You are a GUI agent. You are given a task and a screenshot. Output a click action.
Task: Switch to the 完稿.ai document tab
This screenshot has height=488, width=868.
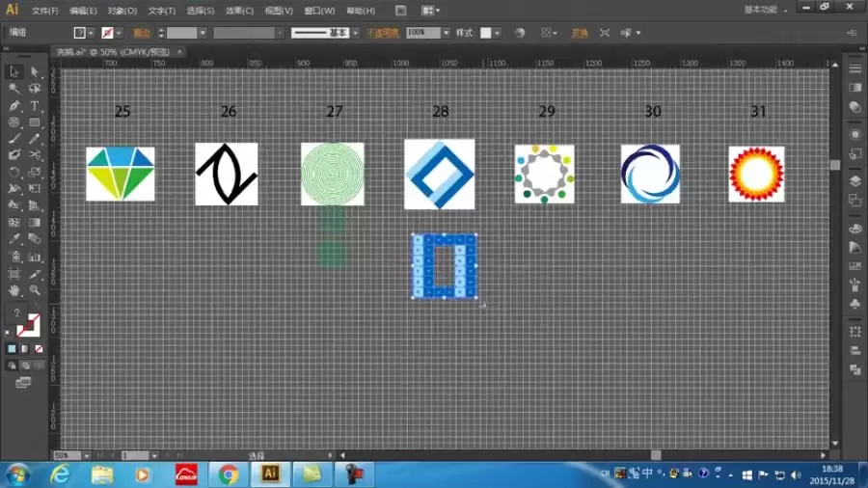(113, 51)
